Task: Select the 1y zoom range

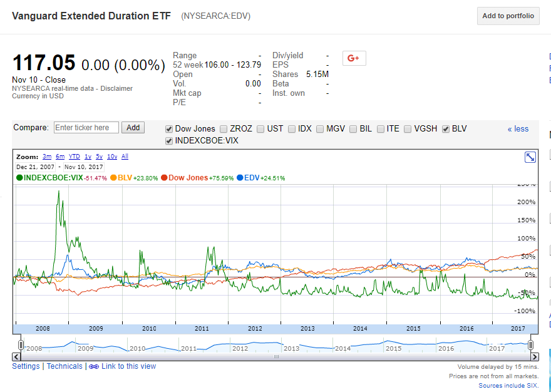Action: tap(88, 157)
